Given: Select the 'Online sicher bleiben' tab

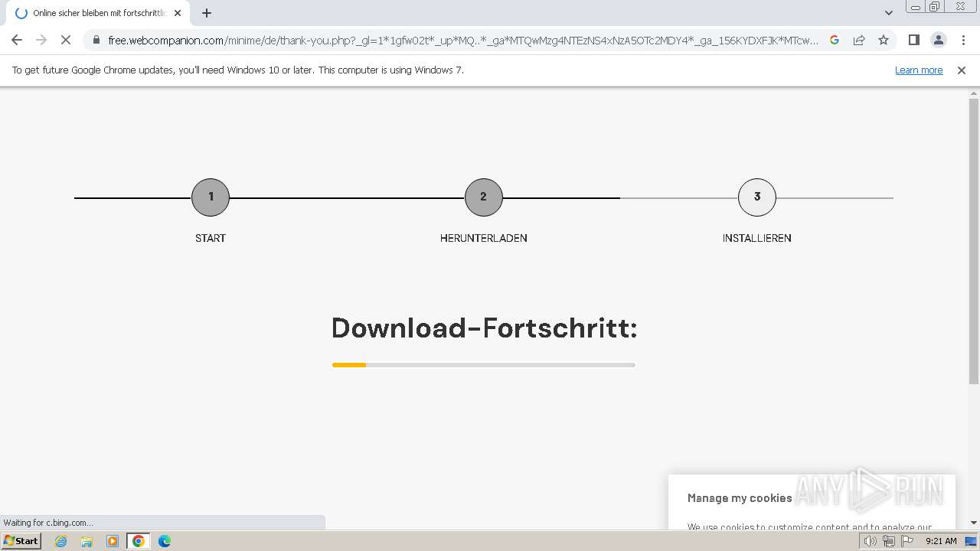Looking at the screenshot, I should pos(98,13).
